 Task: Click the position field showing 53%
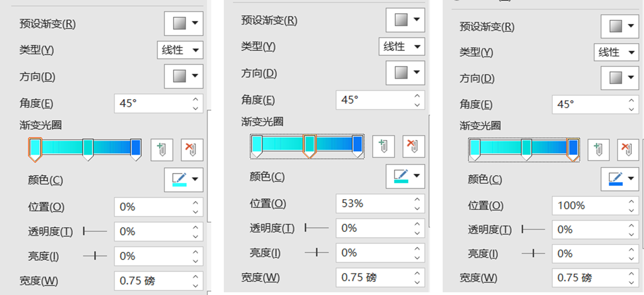pos(373,204)
